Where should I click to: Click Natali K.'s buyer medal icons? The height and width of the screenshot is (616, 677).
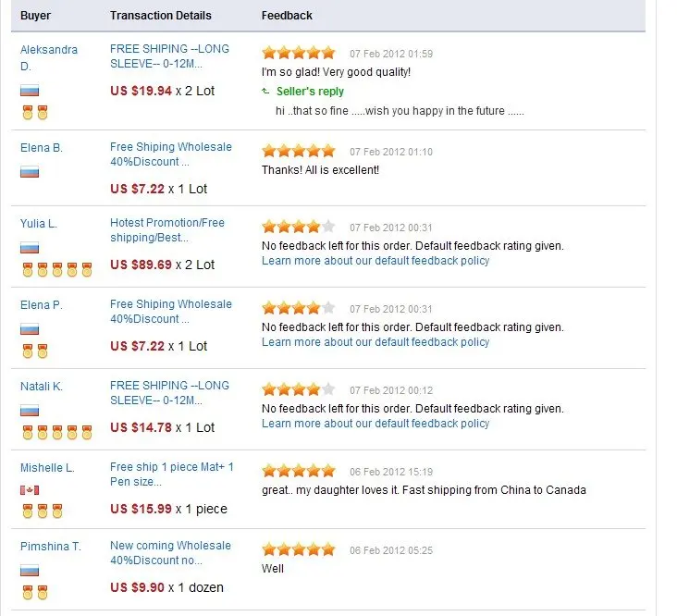[x=57, y=432]
